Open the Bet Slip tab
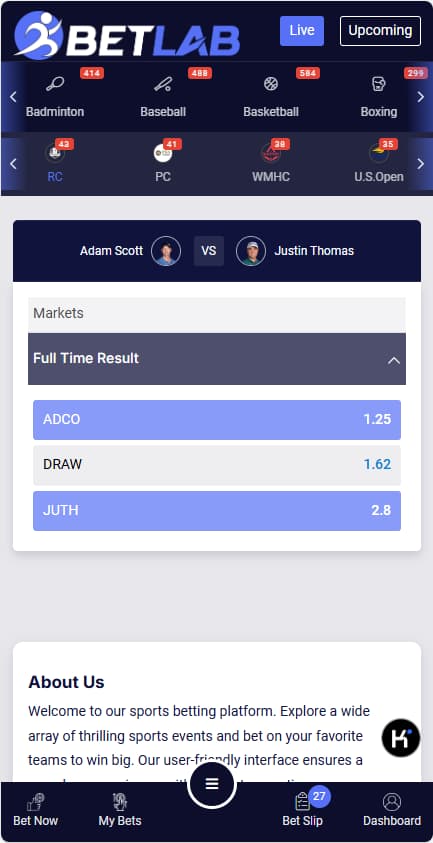The width and height of the screenshot is (433, 843). tap(303, 811)
